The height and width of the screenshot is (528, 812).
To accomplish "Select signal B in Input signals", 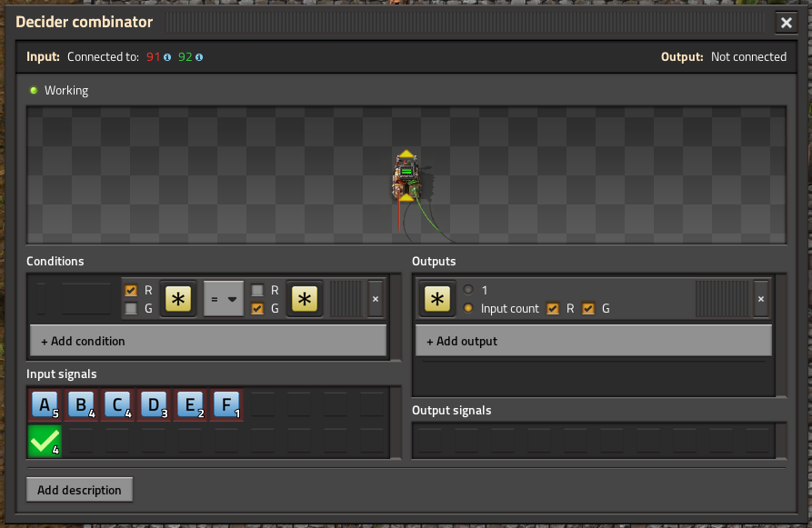I will (x=81, y=404).
